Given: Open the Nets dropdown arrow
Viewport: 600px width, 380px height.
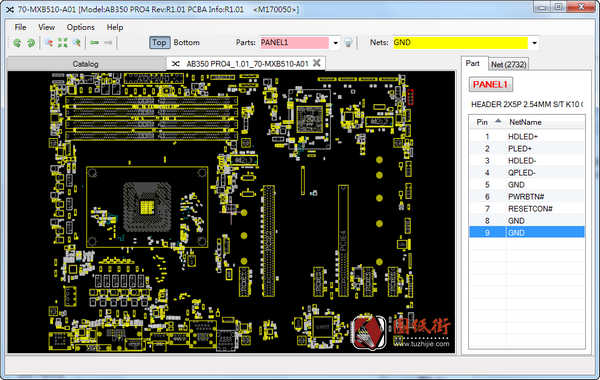Looking at the screenshot, I should (x=534, y=43).
